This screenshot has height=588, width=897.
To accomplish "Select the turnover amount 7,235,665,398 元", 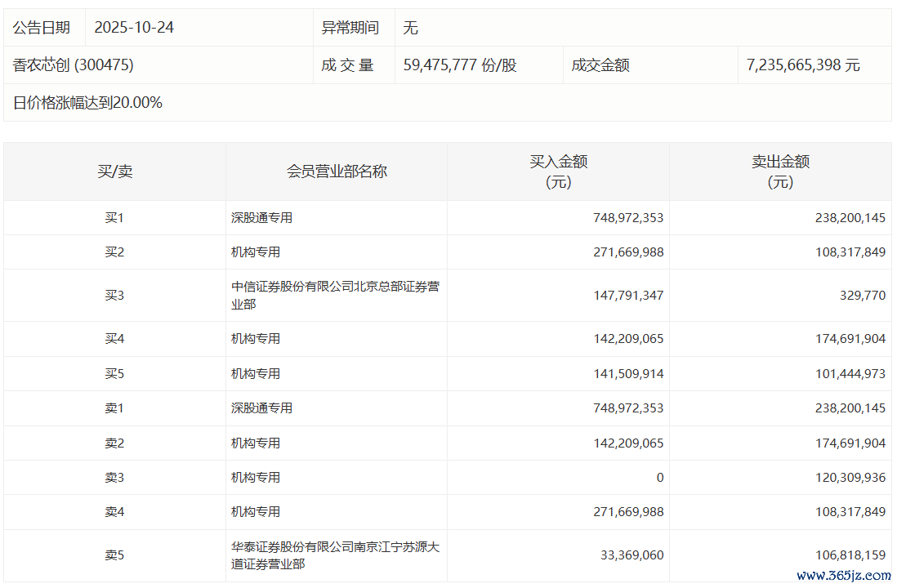I will 803,65.
